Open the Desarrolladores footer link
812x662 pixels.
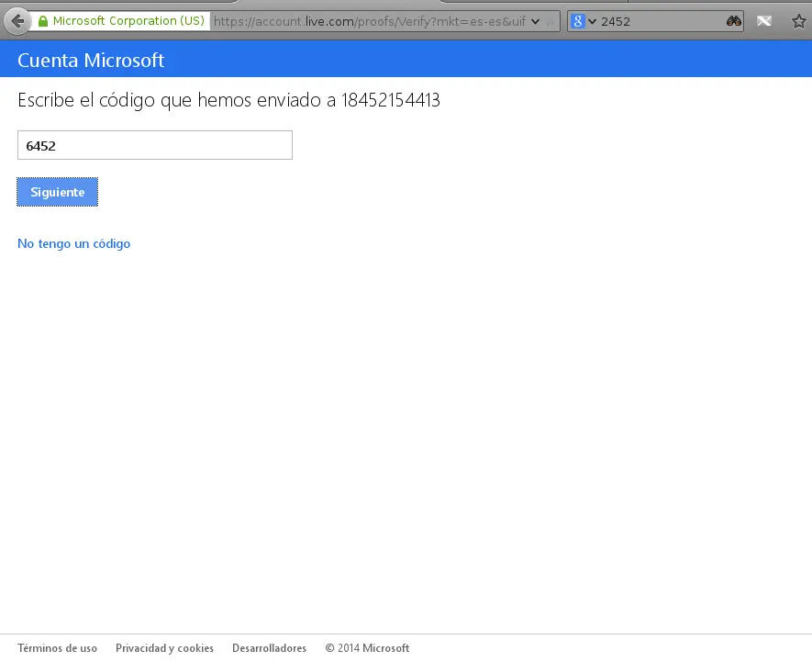pos(269,648)
